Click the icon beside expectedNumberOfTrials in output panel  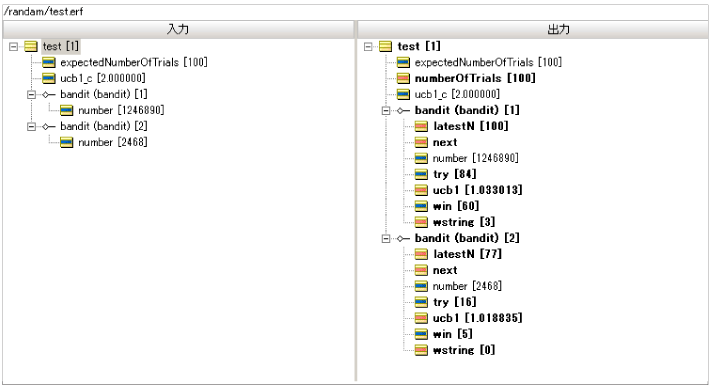tap(403, 62)
